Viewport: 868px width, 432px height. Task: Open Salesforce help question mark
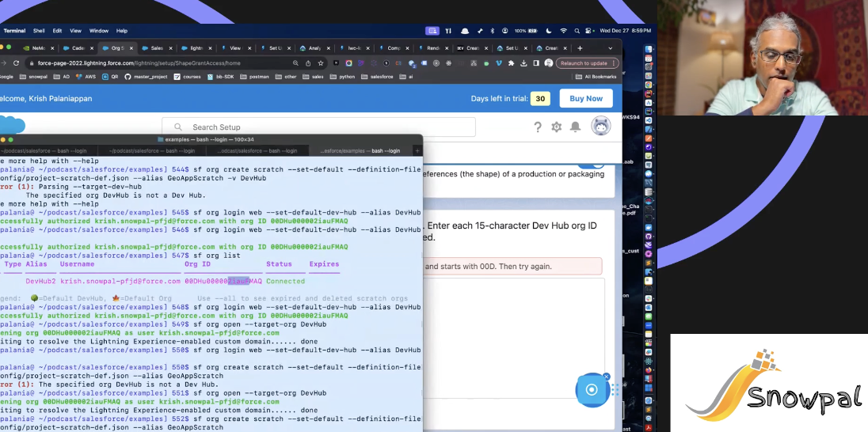click(x=538, y=127)
